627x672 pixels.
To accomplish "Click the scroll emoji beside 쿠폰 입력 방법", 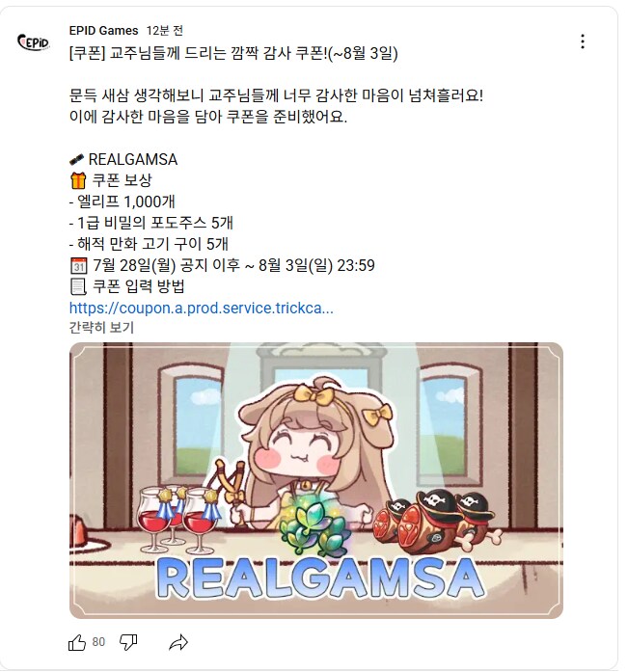I will (x=78, y=286).
